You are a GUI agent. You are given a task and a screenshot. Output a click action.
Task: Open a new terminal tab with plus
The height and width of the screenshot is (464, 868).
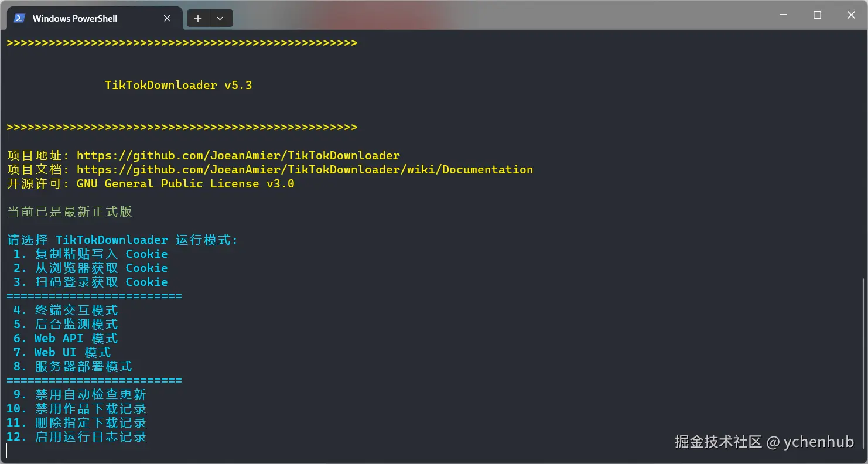click(x=198, y=18)
